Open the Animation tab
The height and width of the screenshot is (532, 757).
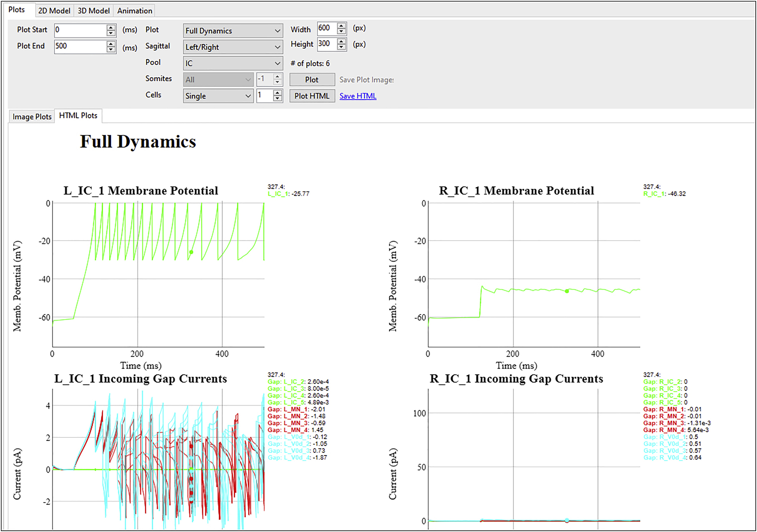pyautogui.click(x=134, y=11)
